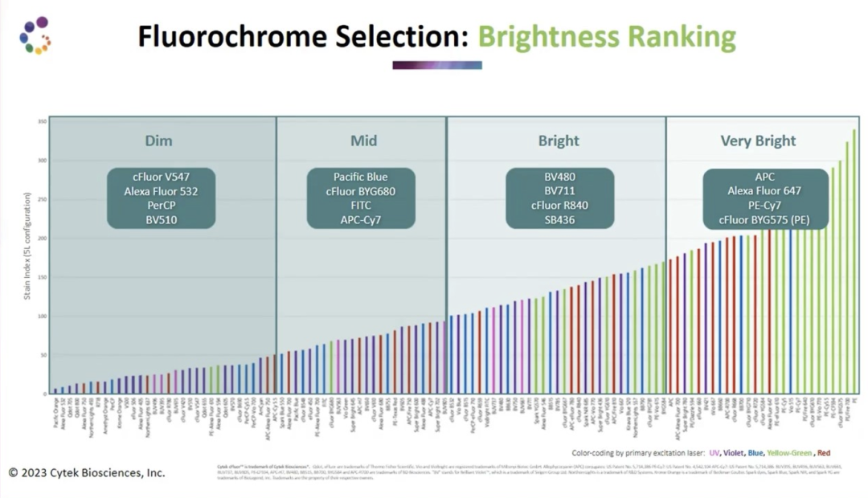This screenshot has height=498, width=868.
Task: Select the "Very Bright" section header
Action: [758, 141]
